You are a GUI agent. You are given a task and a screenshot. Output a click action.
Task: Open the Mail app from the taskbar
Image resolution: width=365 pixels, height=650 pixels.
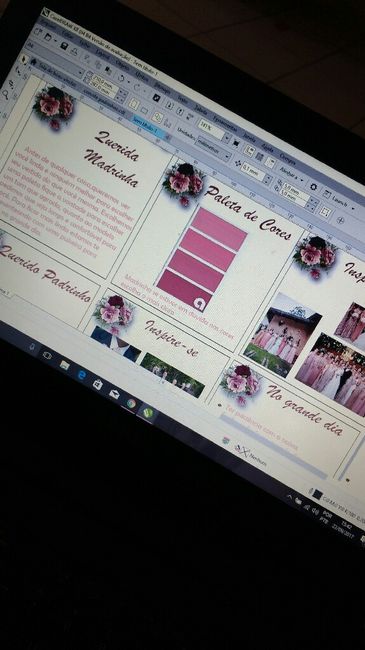[x=114, y=393]
